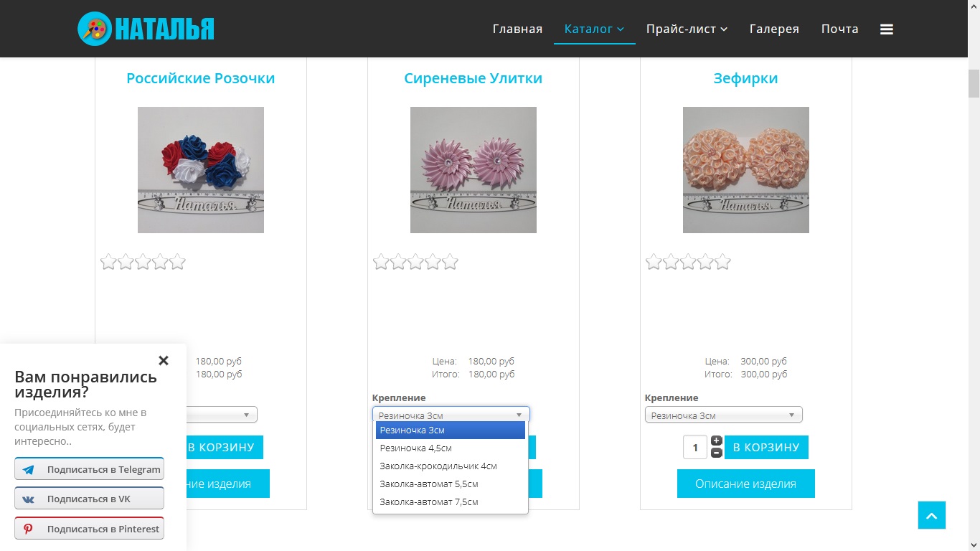This screenshot has height=551, width=980.
Task: Choose Заколка-крокодильчик 4см from list
Action: pyautogui.click(x=451, y=466)
